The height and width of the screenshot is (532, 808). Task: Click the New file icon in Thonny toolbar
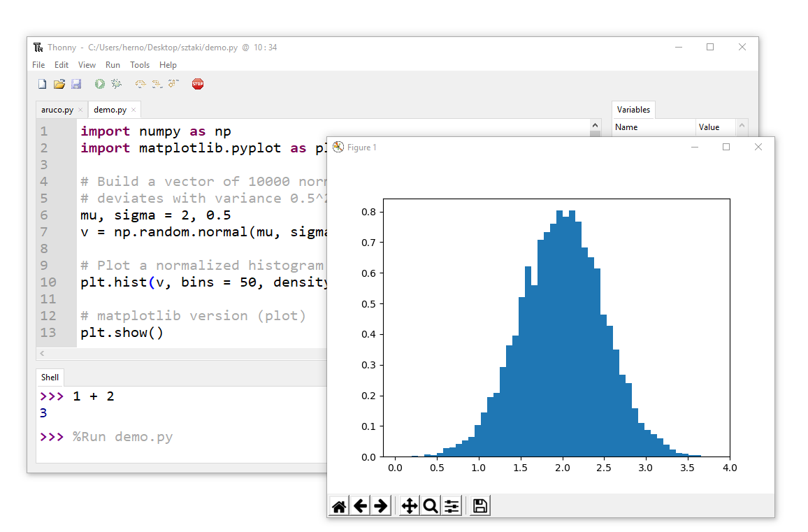click(x=42, y=84)
